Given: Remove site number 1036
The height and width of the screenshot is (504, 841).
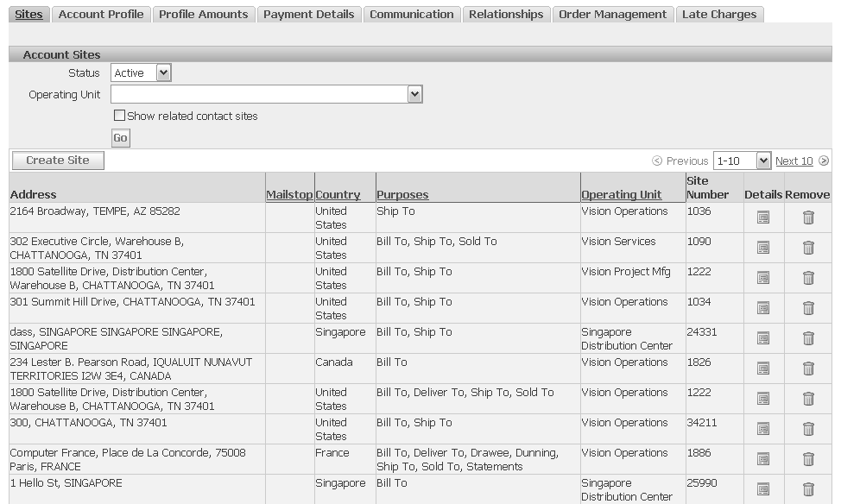Looking at the screenshot, I should (x=808, y=217).
